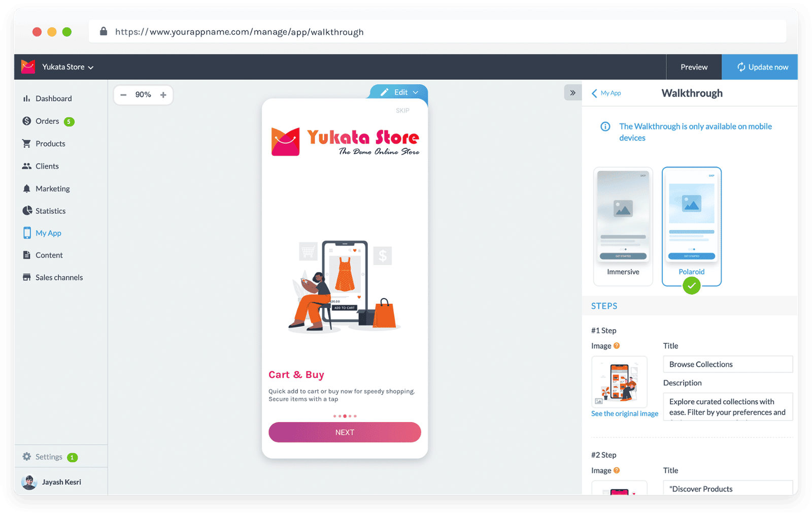Click the green checkmark on Polaroid
Image resolution: width=812 pixels, height=515 pixels.
point(691,286)
